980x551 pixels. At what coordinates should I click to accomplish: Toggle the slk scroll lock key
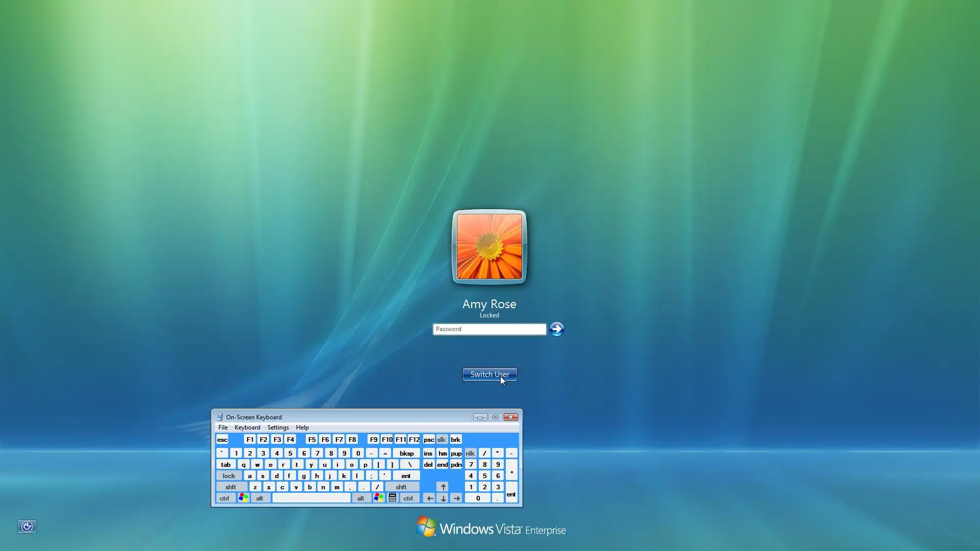442,439
